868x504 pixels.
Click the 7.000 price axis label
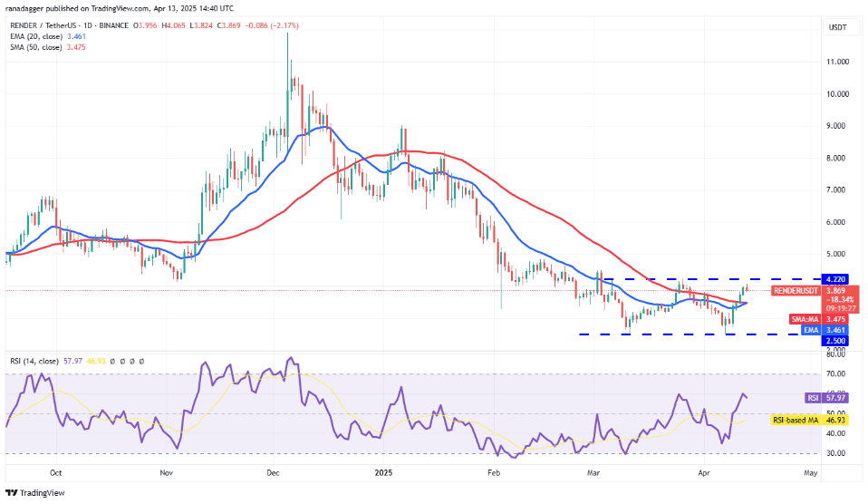click(x=836, y=190)
